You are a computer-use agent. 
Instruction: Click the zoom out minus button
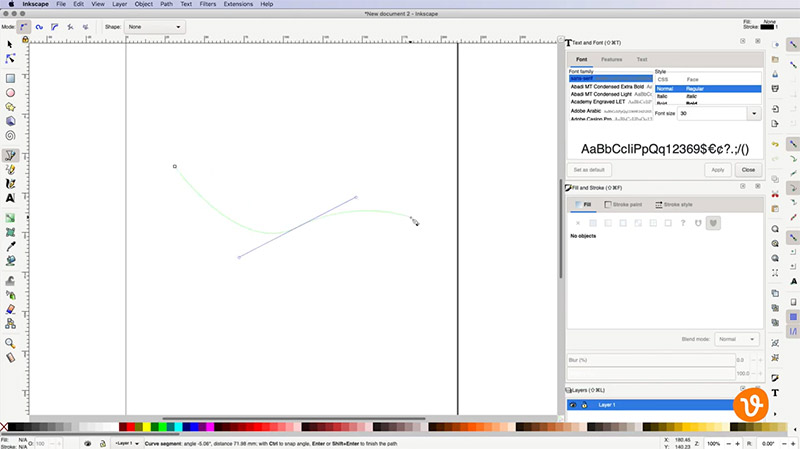[728, 444]
